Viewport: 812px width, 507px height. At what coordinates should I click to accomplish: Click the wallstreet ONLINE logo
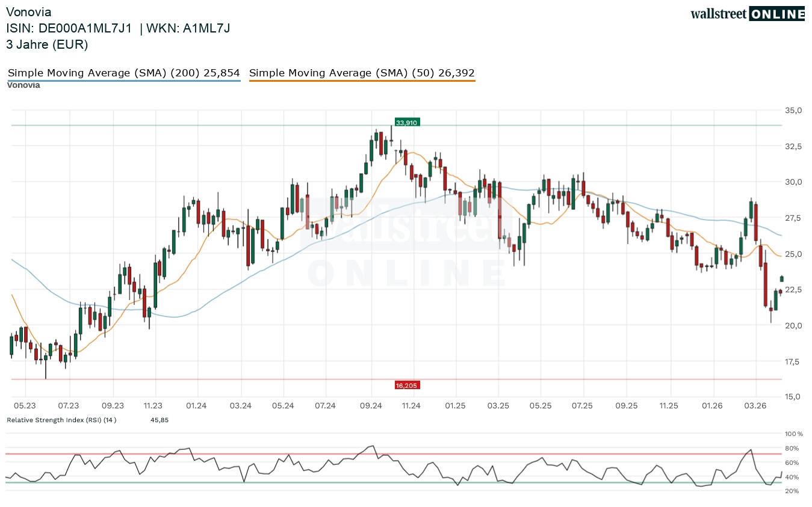[747, 14]
